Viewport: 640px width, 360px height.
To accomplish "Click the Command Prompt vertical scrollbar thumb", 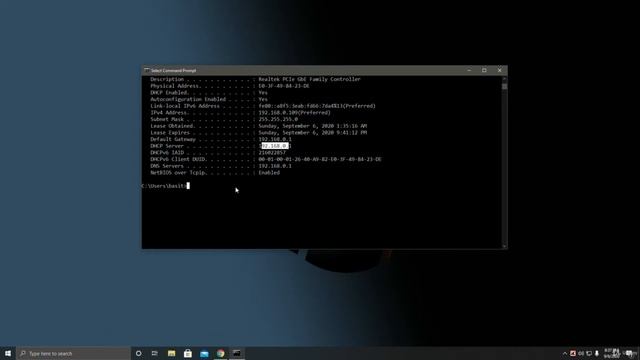I will click(504, 86).
